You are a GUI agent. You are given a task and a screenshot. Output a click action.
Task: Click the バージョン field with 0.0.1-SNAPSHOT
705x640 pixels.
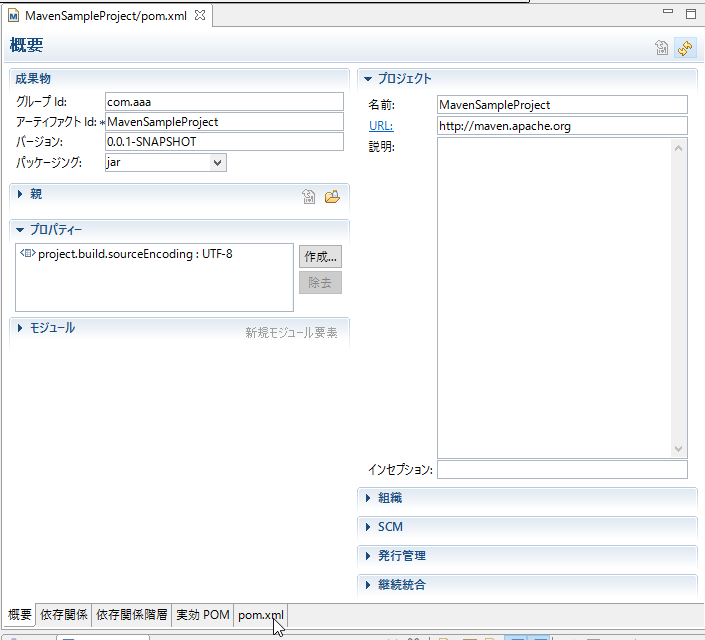click(224, 142)
